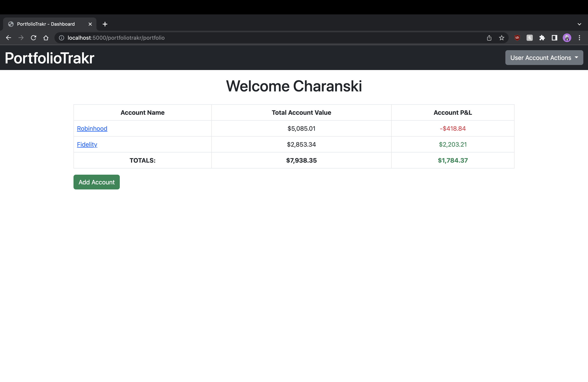This screenshot has width=588, height=382.
Task: Click the Account Name column header
Action: (x=143, y=113)
